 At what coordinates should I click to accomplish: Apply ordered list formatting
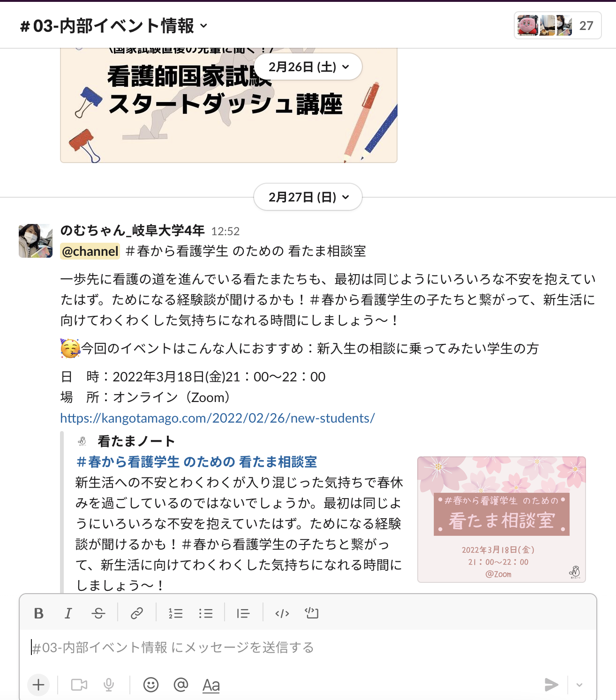(x=175, y=613)
